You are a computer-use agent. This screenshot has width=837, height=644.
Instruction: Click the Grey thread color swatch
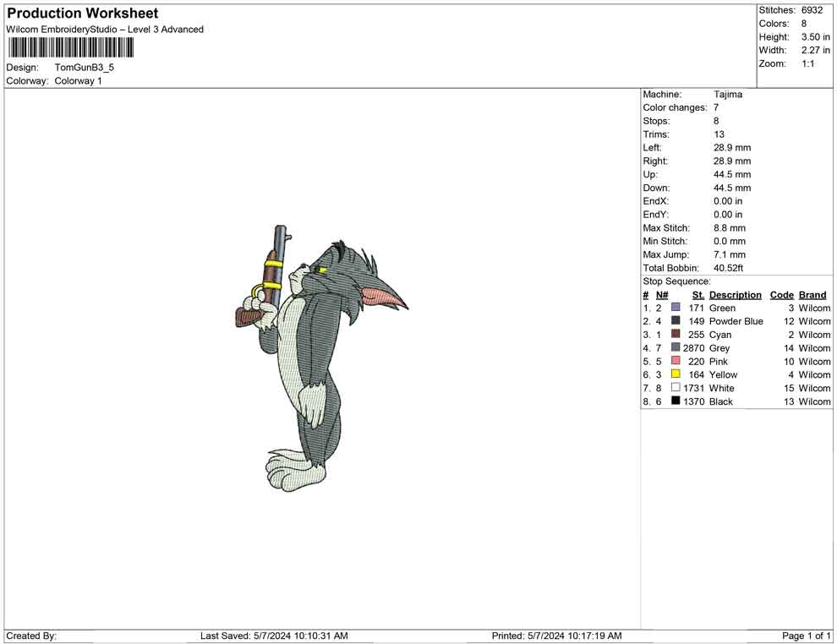point(676,347)
